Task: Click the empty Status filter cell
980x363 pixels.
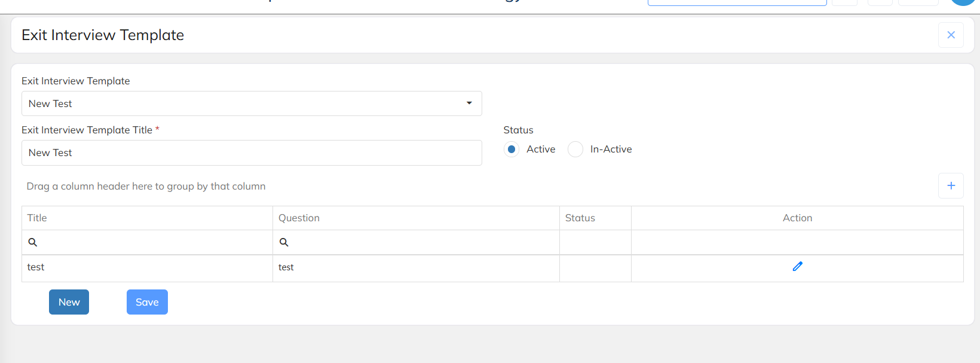Action: [595, 243]
